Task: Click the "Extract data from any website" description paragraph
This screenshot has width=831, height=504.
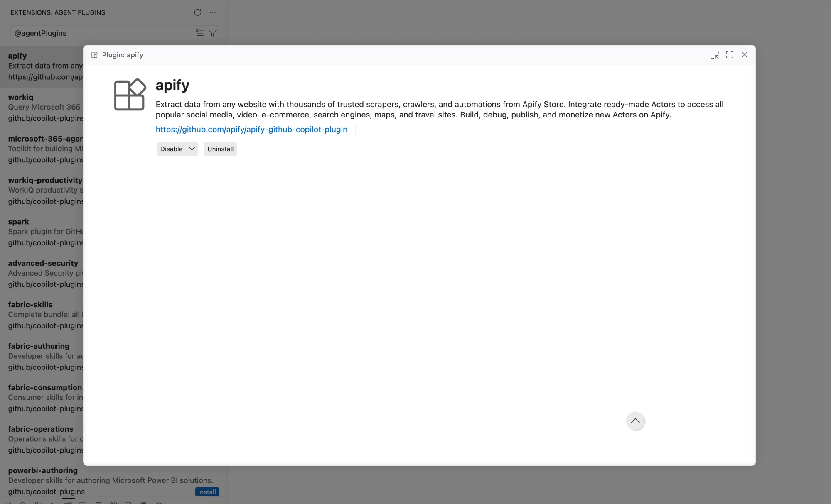Action: (x=440, y=110)
